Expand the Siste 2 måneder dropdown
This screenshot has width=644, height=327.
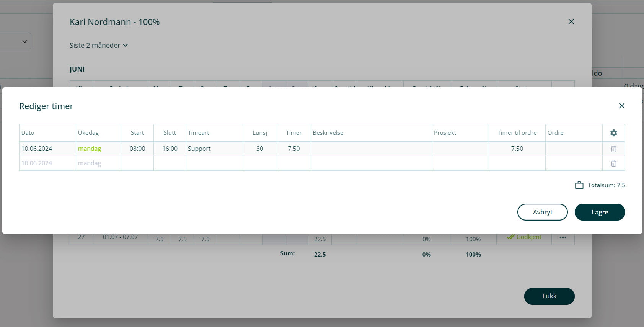coord(99,45)
